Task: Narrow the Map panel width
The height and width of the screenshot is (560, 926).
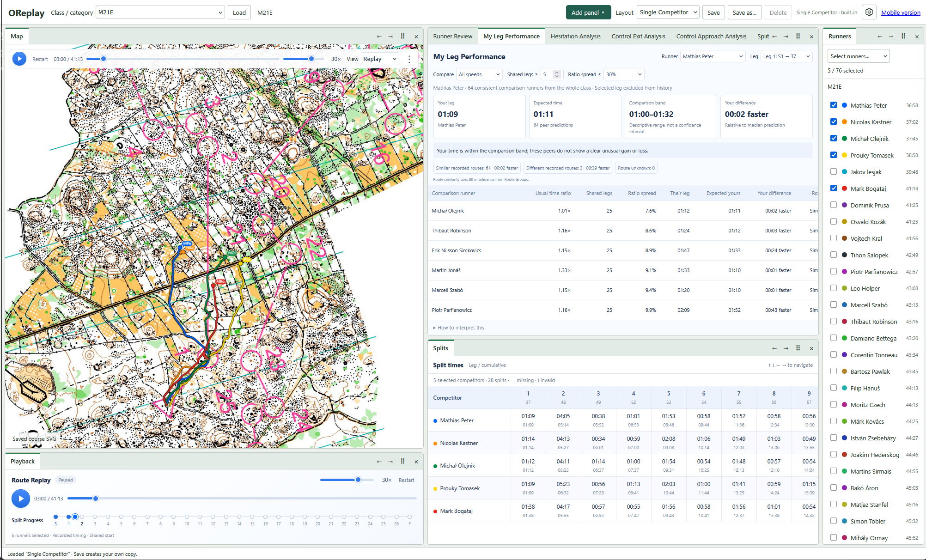Action: coord(379,37)
